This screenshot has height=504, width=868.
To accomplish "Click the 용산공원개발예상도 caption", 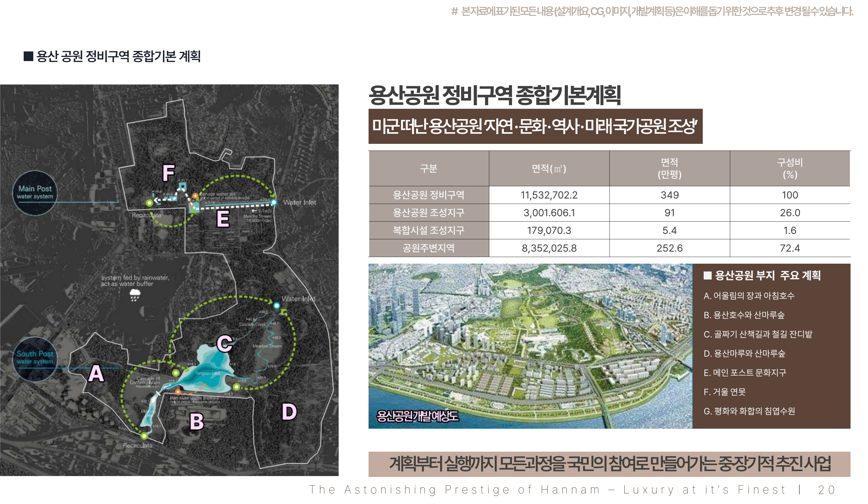I will point(418,416).
